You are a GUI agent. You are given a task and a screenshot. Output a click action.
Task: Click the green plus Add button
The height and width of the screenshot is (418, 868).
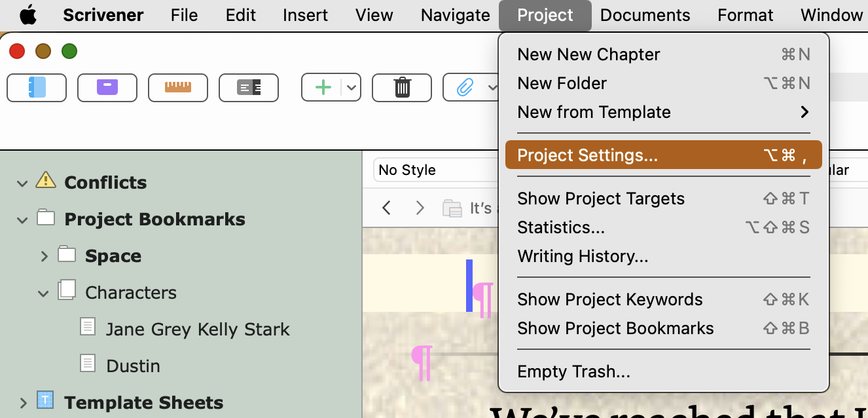323,88
